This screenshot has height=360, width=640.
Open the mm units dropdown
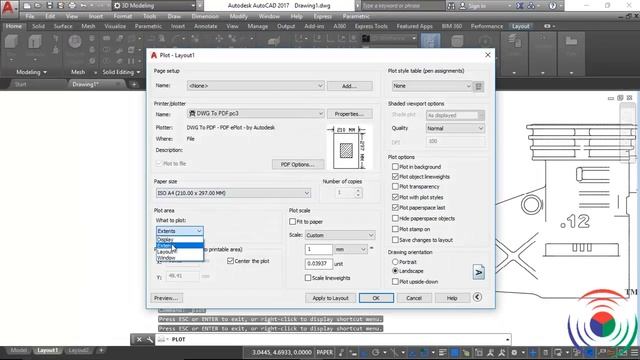click(350, 249)
